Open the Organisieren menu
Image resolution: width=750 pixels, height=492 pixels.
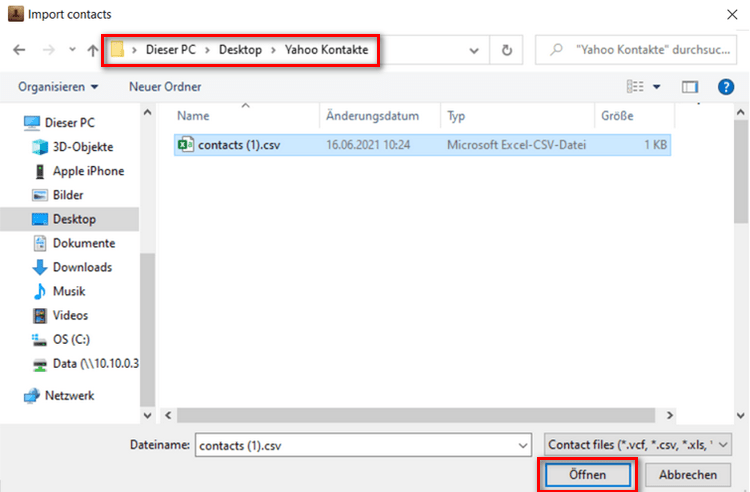click(58, 87)
